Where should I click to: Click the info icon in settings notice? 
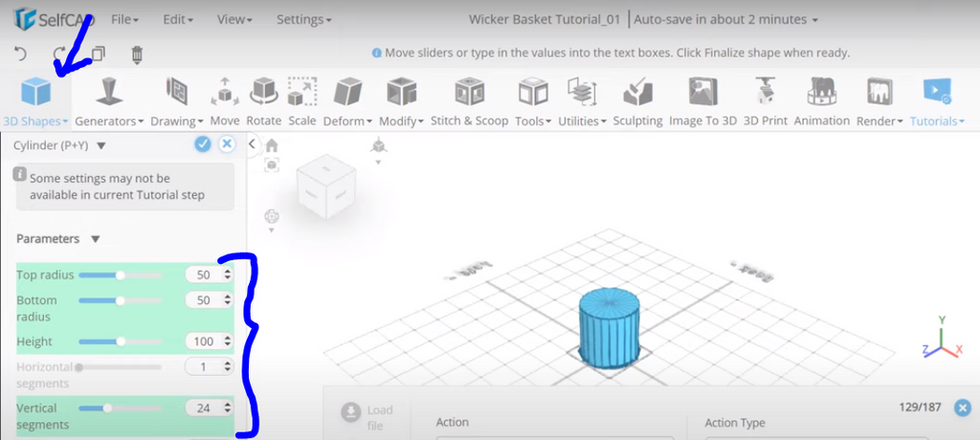pos(20,174)
